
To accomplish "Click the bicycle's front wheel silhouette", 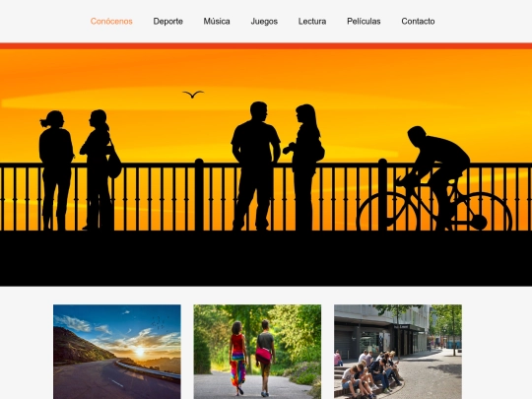I will click(x=387, y=212).
